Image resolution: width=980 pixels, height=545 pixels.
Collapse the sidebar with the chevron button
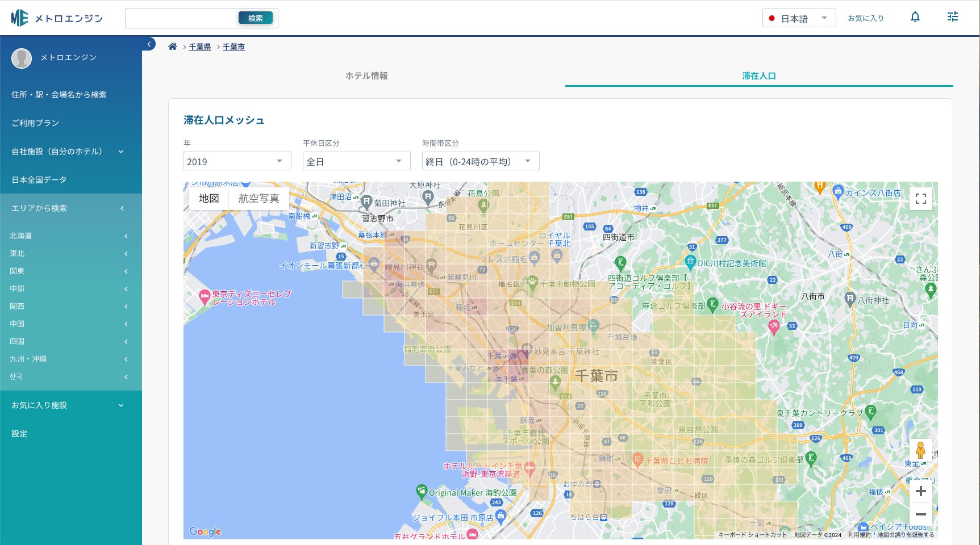pyautogui.click(x=149, y=44)
